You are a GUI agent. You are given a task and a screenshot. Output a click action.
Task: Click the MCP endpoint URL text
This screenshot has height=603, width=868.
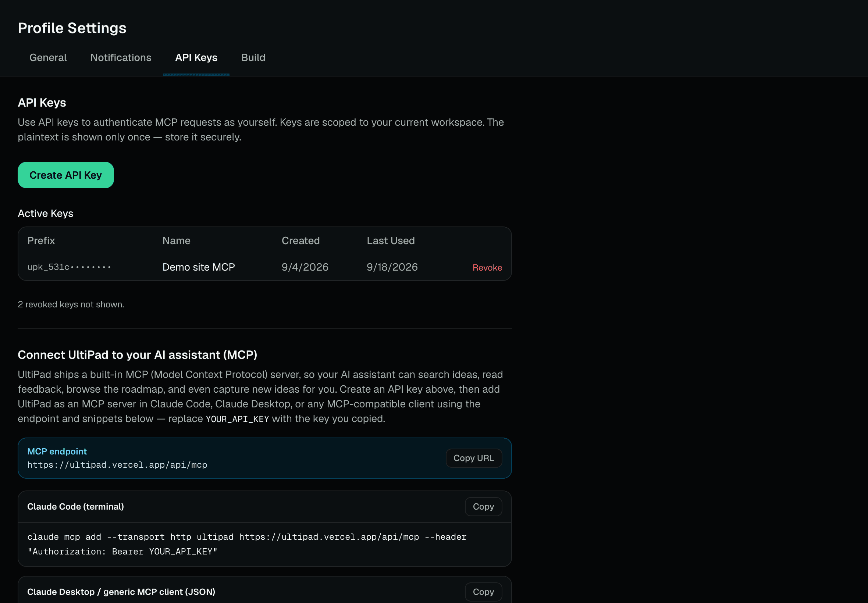tap(117, 465)
